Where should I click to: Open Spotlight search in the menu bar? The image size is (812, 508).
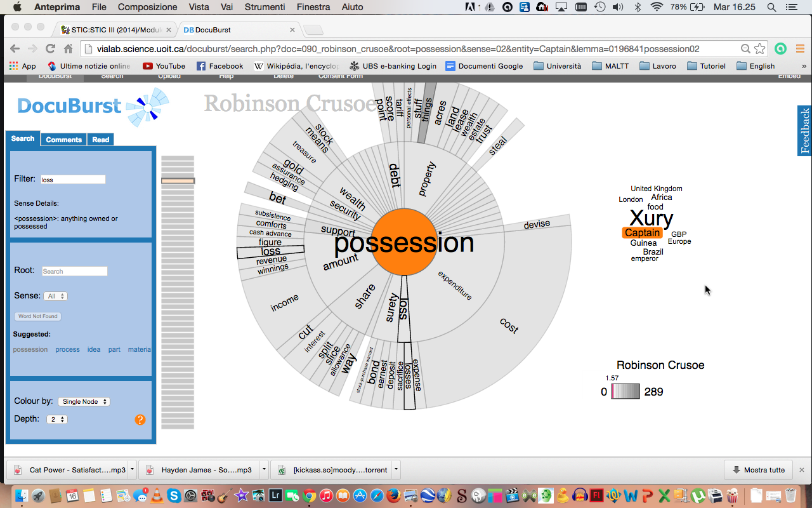(x=771, y=7)
